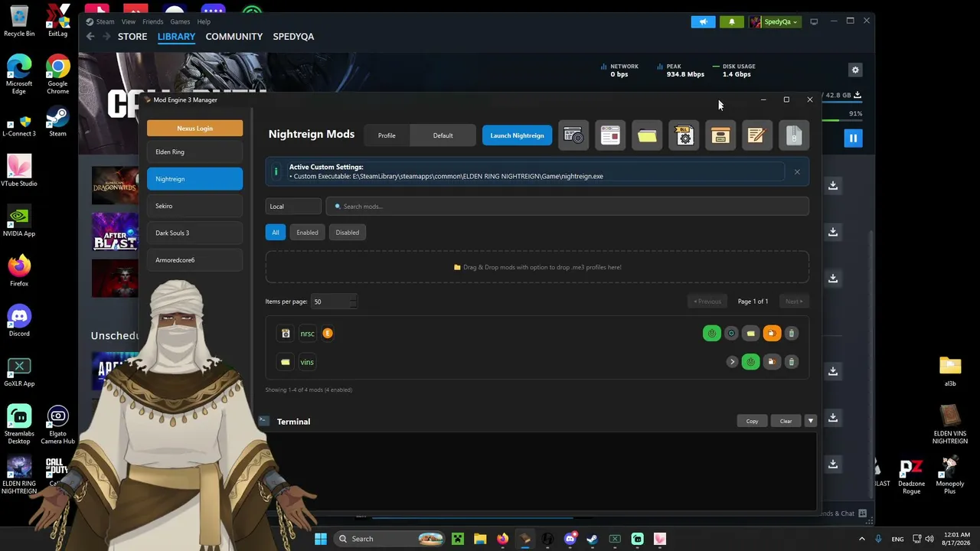This screenshot has height=551, width=980.
Task: Select Dark Souls 3 in the sidebar
Action: 194,233
